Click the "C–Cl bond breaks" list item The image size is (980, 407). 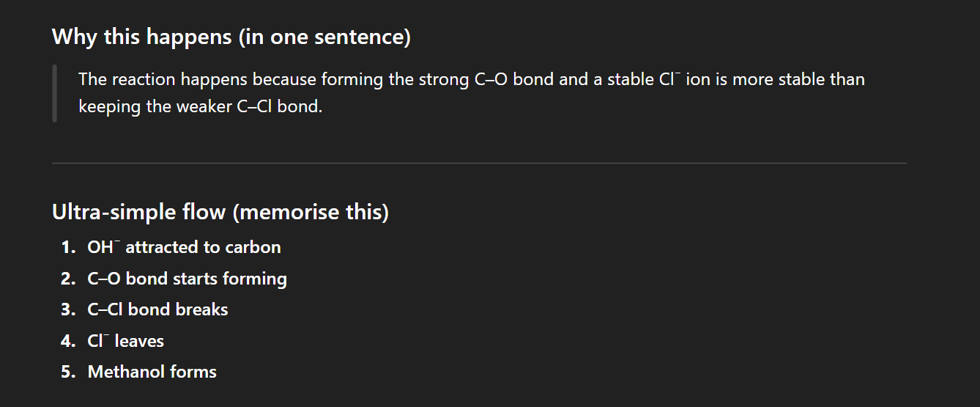(157, 310)
